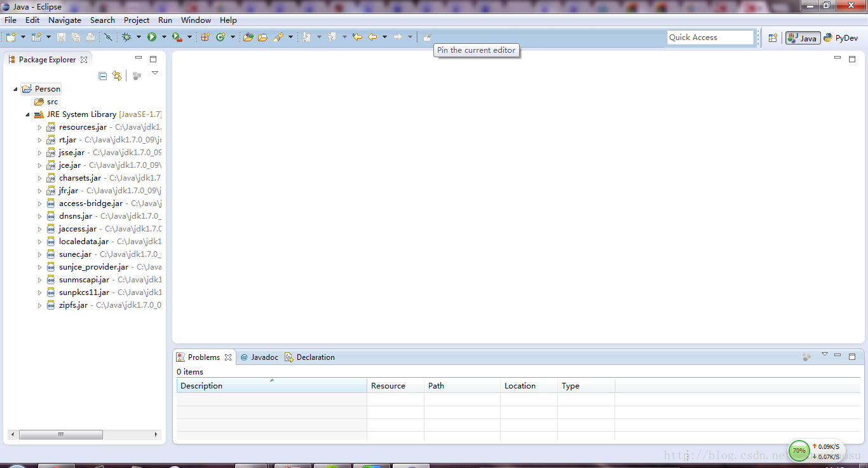Click the Resource column header
Image resolution: width=868 pixels, height=468 pixels.
pos(395,385)
